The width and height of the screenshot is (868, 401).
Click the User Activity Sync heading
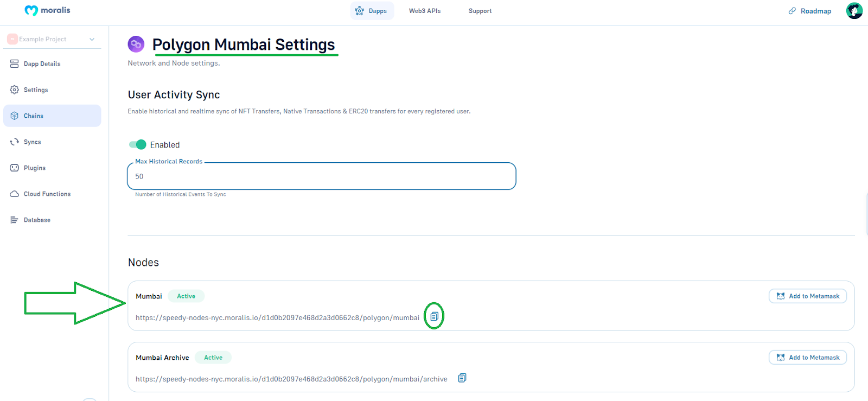[x=174, y=95]
